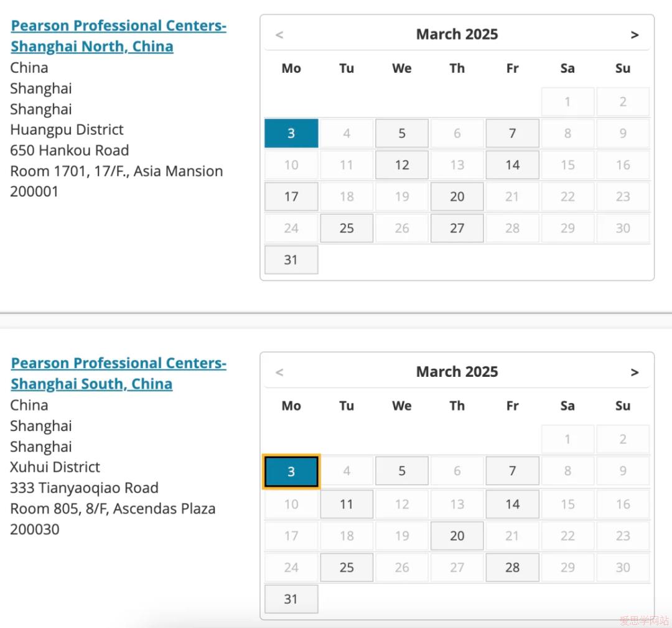The width and height of the screenshot is (672, 628).
Task: Select March 3 in Shanghai South calendar
Action: click(x=291, y=472)
